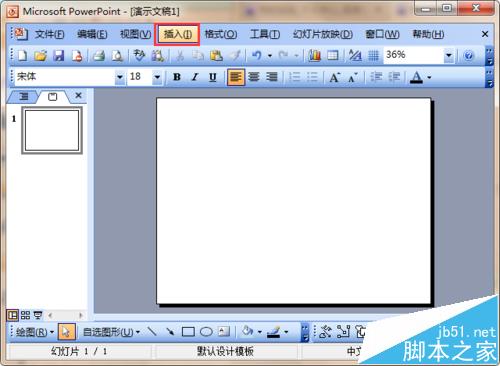Open the 工具(T) menu

(265, 34)
